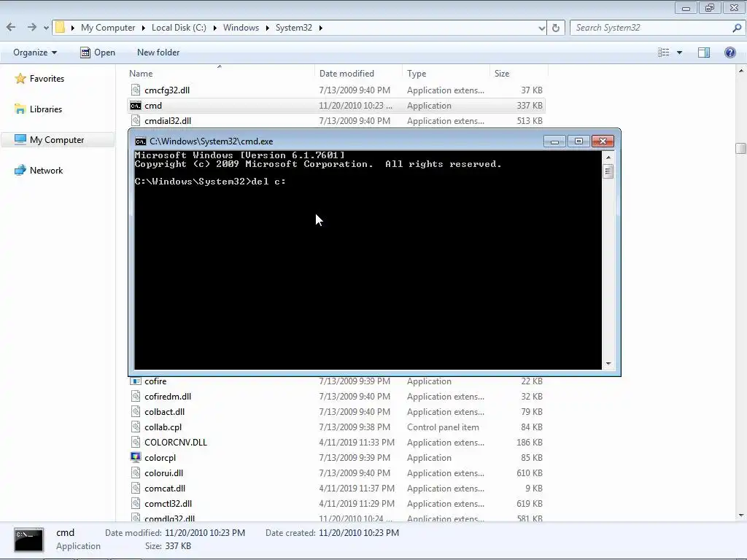The width and height of the screenshot is (747, 560).
Task: Sort by the Type column header
Action: coord(417,74)
